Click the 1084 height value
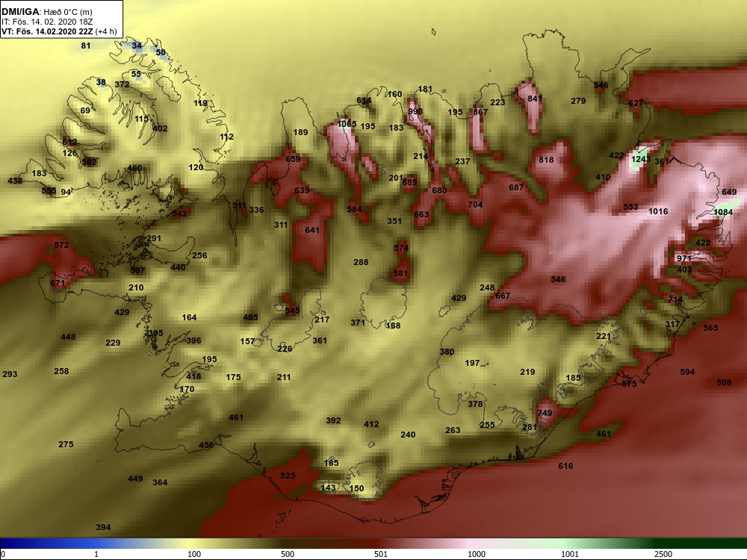The height and width of the screenshot is (560, 747). click(x=724, y=212)
